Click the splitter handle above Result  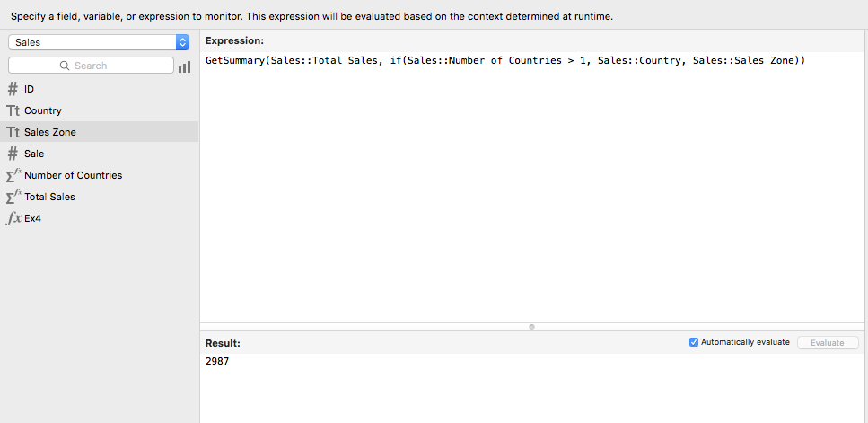click(532, 327)
